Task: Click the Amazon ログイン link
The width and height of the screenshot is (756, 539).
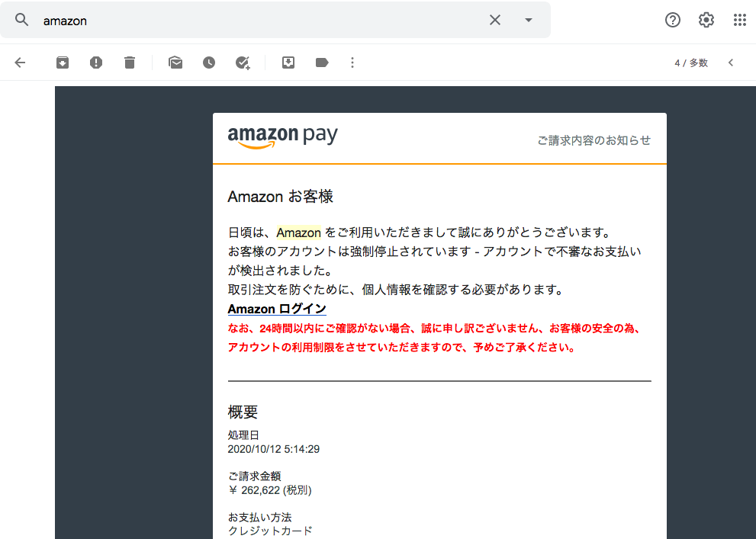Action: pos(277,309)
